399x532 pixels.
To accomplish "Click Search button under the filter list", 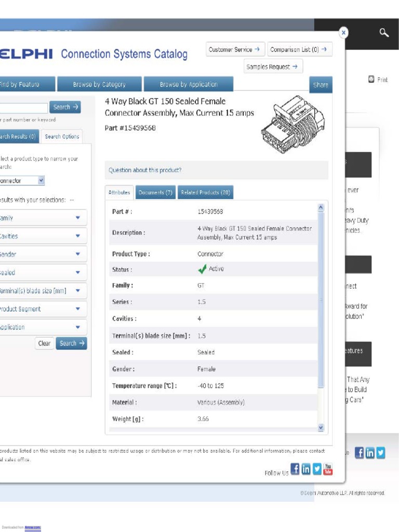I will point(72,343).
